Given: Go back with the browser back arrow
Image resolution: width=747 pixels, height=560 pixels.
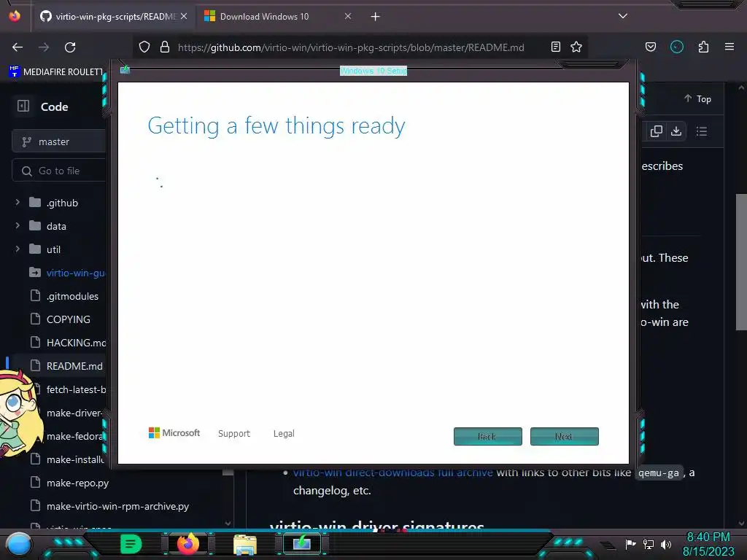Looking at the screenshot, I should click(18, 47).
